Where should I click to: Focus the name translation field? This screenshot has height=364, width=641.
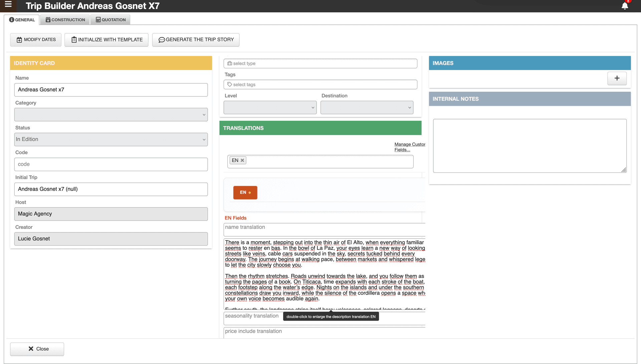(x=324, y=230)
